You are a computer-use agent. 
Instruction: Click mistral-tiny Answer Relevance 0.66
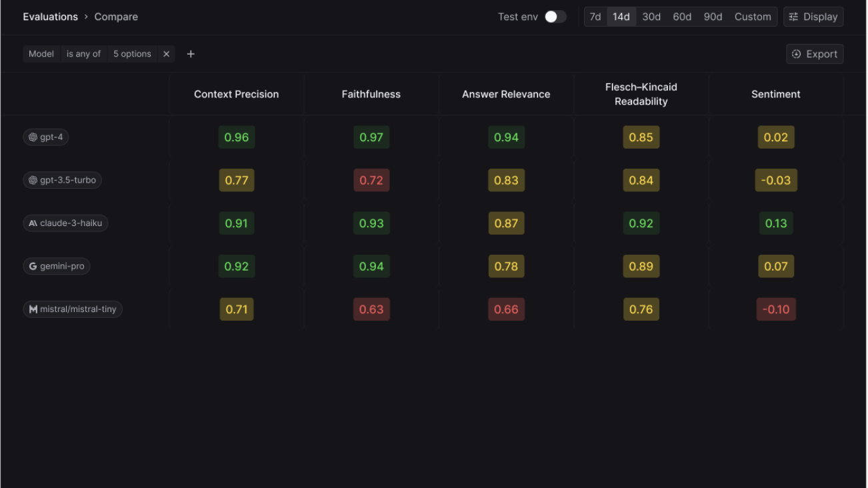click(506, 309)
